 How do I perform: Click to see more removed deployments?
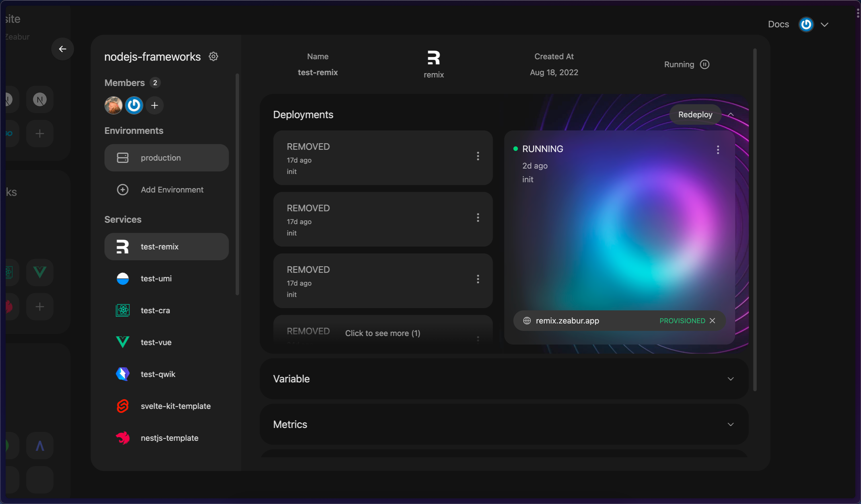click(382, 333)
